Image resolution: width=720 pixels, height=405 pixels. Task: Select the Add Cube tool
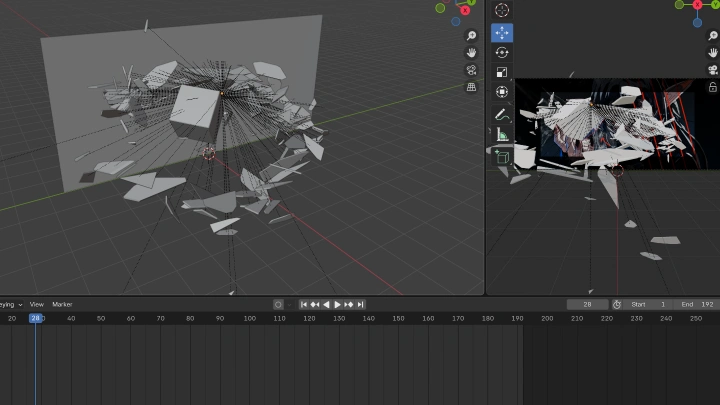point(502,157)
